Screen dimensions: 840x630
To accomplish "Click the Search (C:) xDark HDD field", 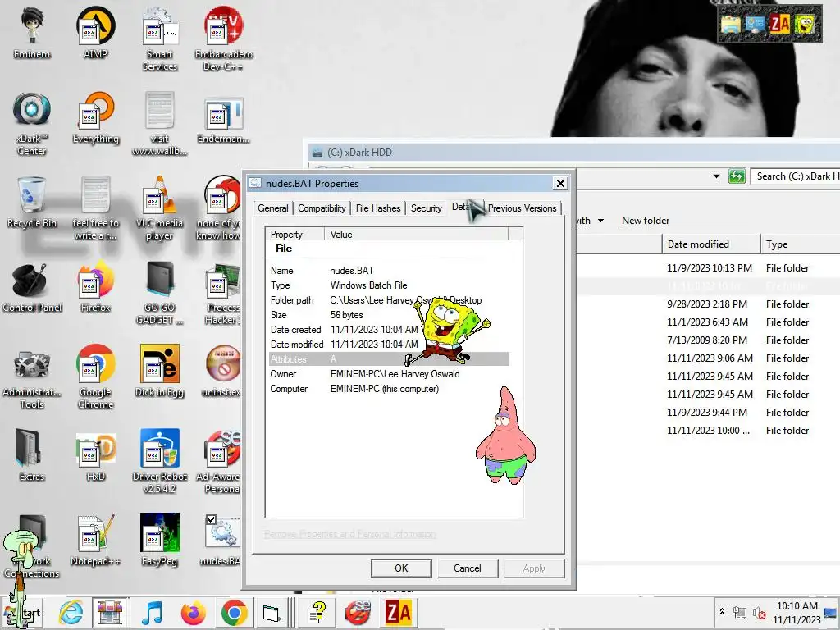I will pos(796,176).
